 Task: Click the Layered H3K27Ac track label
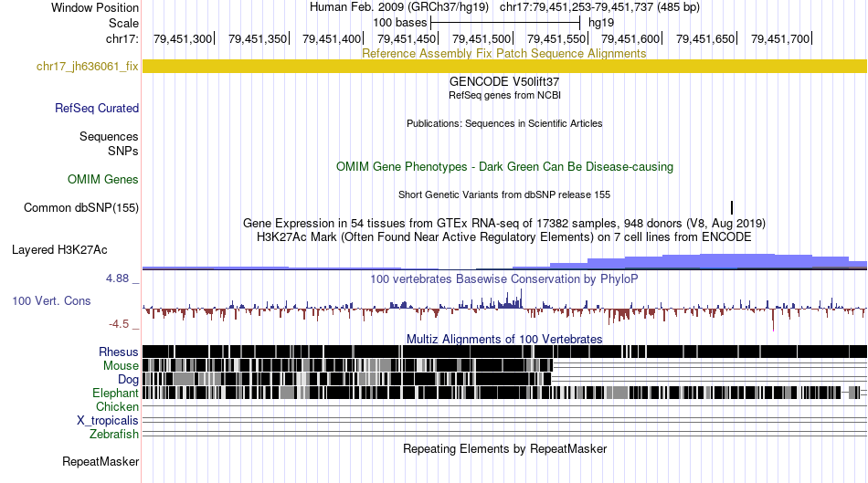point(59,249)
